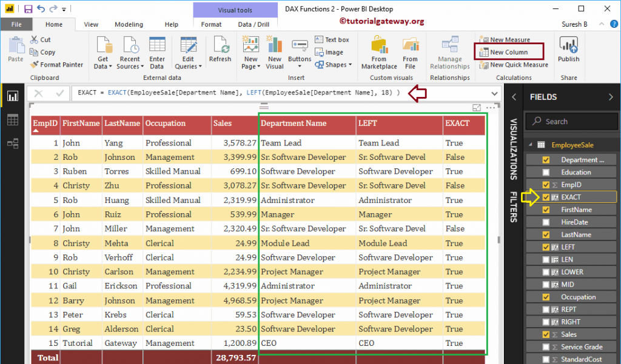
Task: Switch to Data view in the left sidebar
Action: coord(13,119)
